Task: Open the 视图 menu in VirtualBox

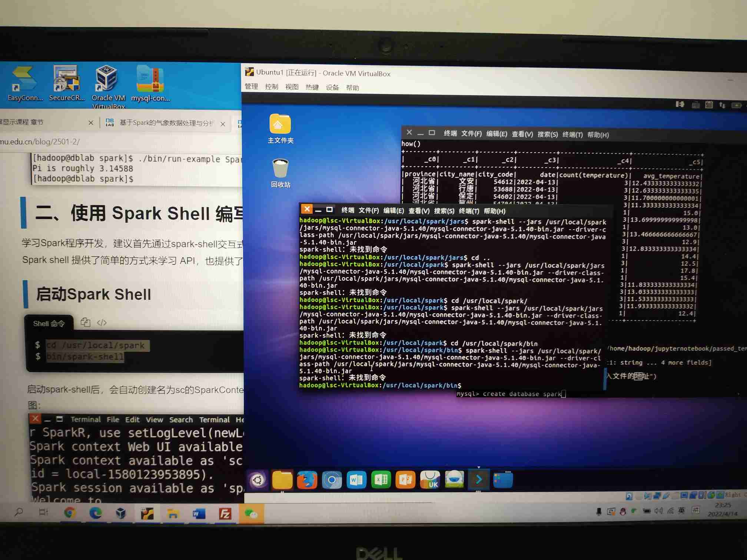Action: point(292,87)
